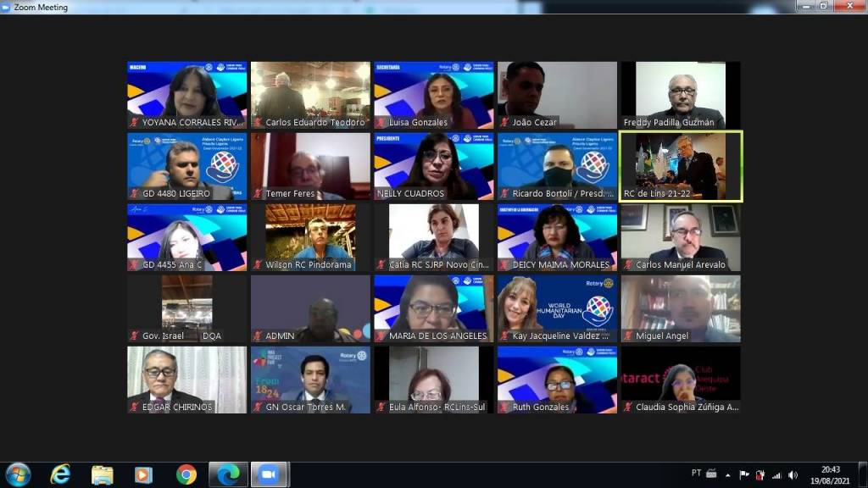Launch Internet Explorer from the taskbar
868x488 pixels.
[x=60, y=474]
